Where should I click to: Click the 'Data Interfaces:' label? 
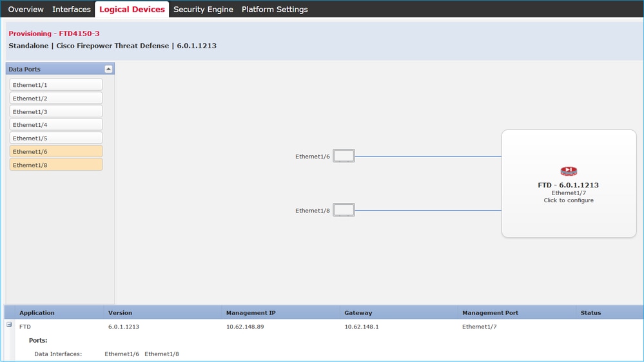click(58, 354)
